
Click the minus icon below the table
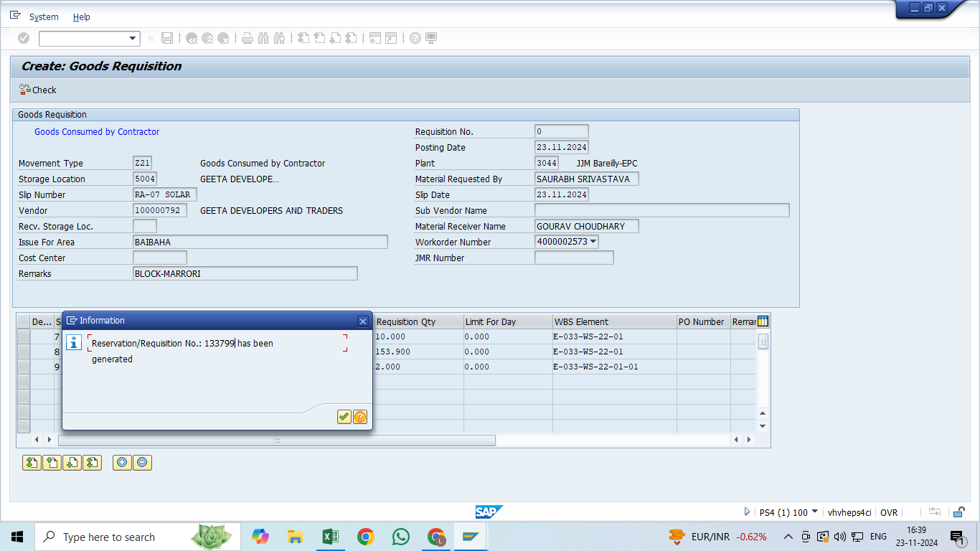tap(142, 463)
